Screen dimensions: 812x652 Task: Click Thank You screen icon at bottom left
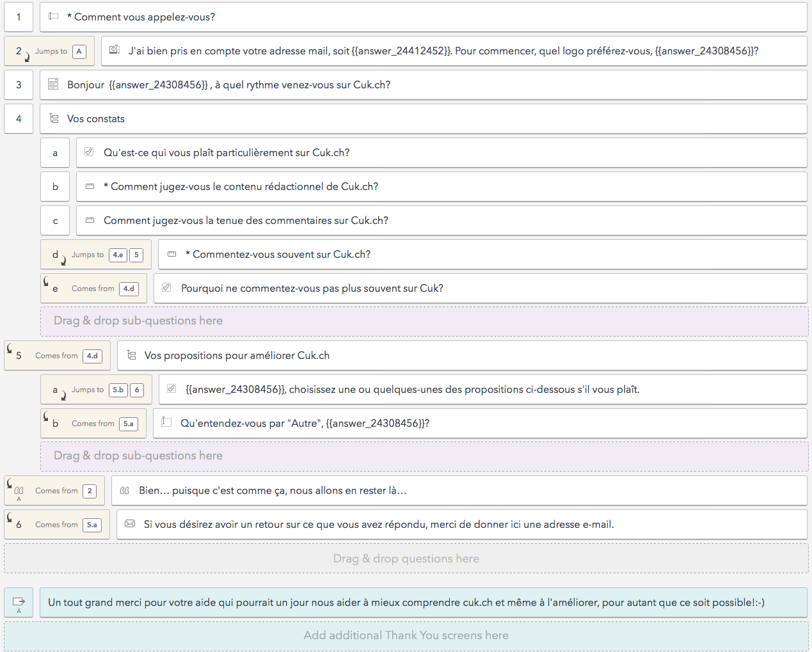point(19,602)
